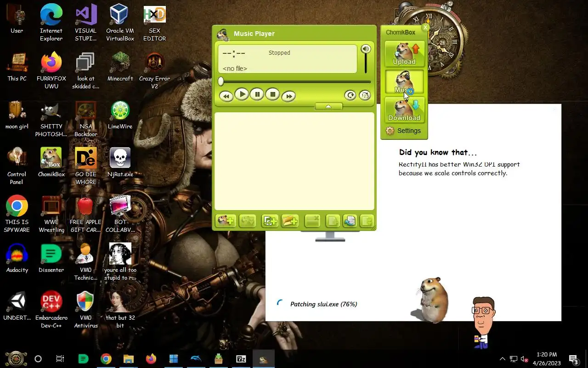Click the steampunk Start button on taskbar
This screenshot has height=368, width=588.
point(16,359)
